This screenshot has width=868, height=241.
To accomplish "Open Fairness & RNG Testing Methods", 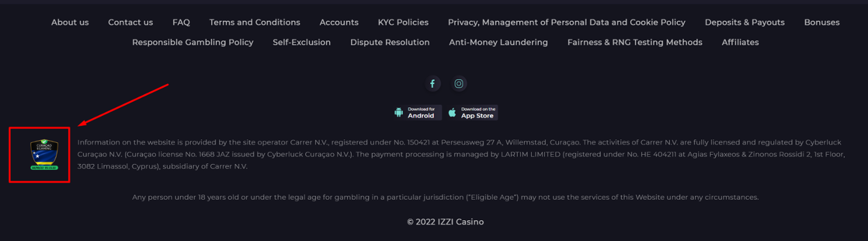I will point(635,42).
